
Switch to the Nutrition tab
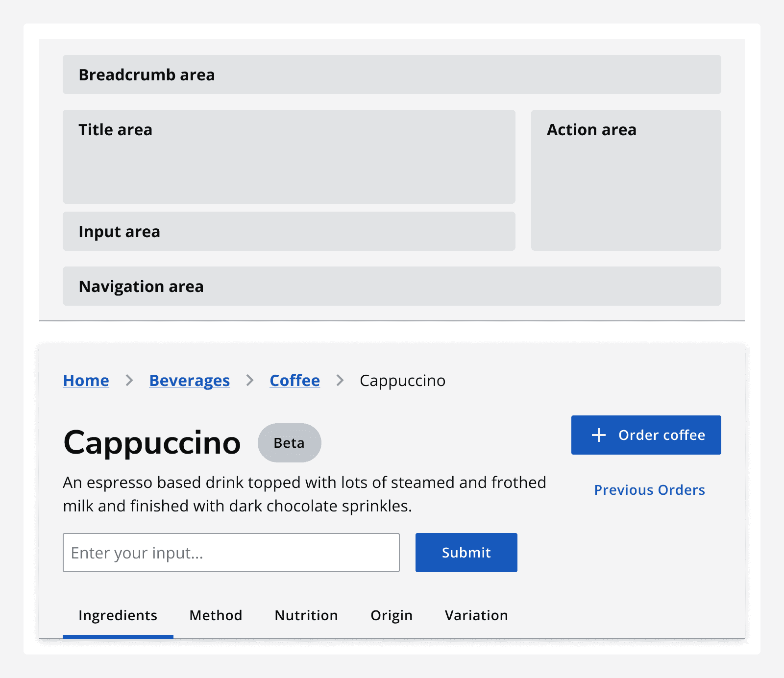[305, 615]
